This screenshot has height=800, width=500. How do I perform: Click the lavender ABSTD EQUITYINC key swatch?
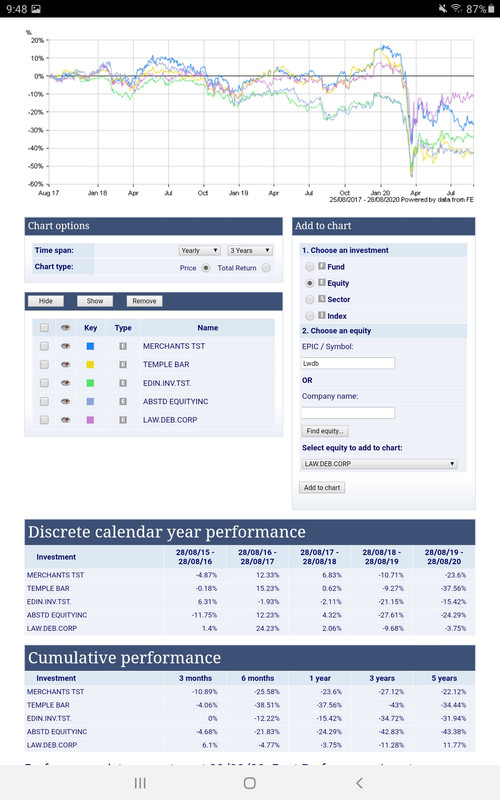[90, 401]
